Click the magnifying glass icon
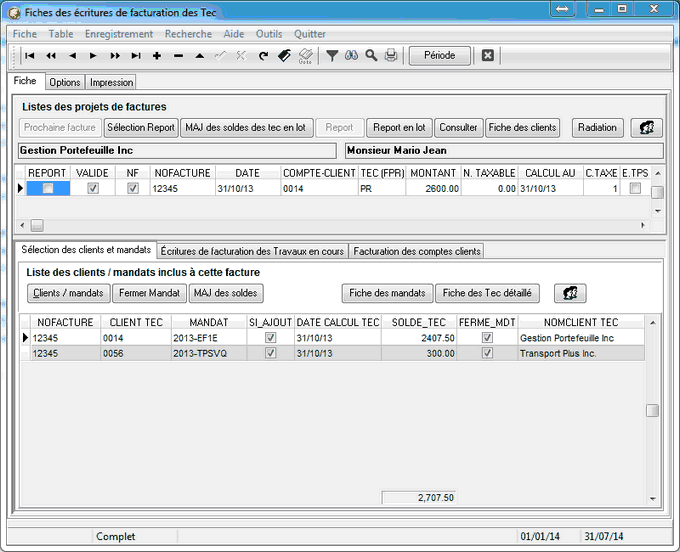This screenshot has width=680, height=552. (x=371, y=56)
